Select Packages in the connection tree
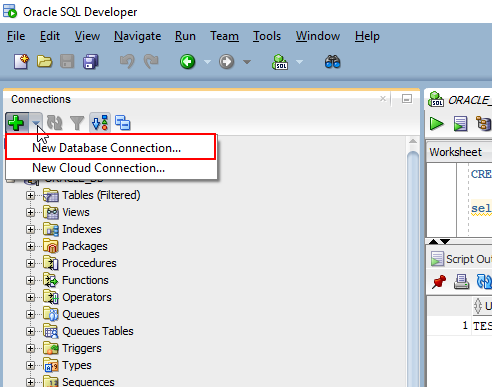 [x=85, y=246]
